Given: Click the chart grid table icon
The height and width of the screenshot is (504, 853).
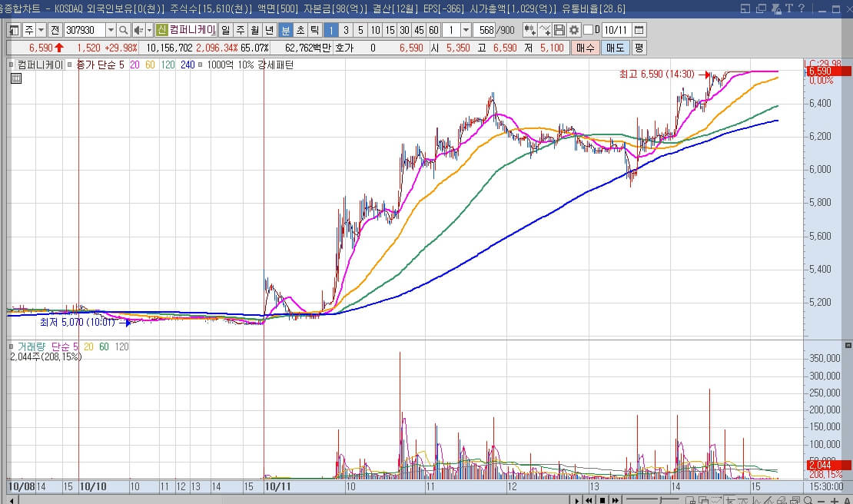Looking at the screenshot, I should tap(16, 78).
